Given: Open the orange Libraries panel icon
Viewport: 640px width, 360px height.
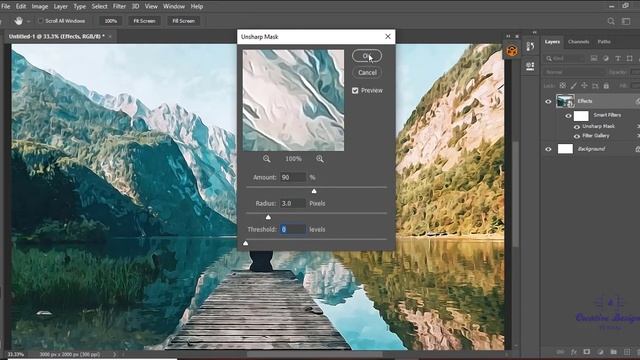Looking at the screenshot, I should [x=512, y=51].
